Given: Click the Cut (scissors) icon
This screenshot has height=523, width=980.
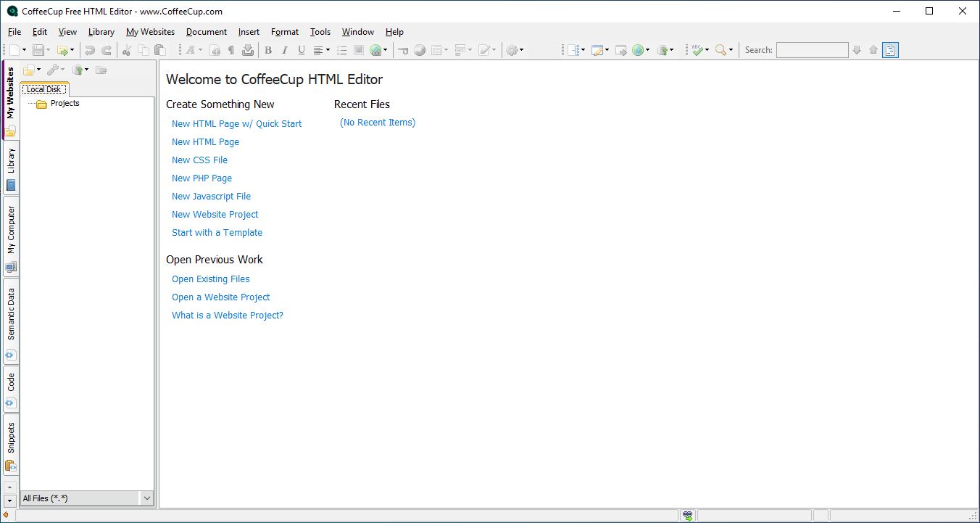Looking at the screenshot, I should (x=127, y=50).
